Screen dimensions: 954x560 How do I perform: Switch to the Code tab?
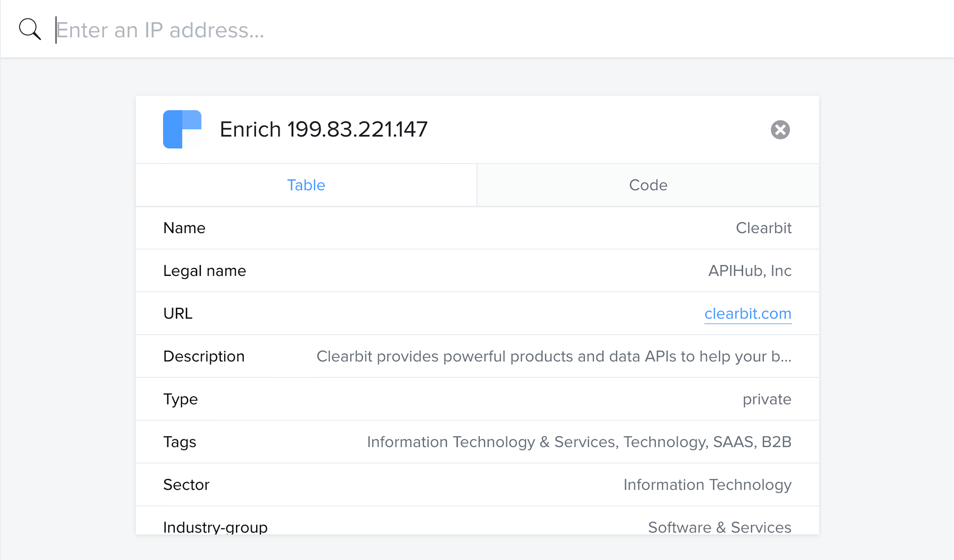(x=648, y=185)
